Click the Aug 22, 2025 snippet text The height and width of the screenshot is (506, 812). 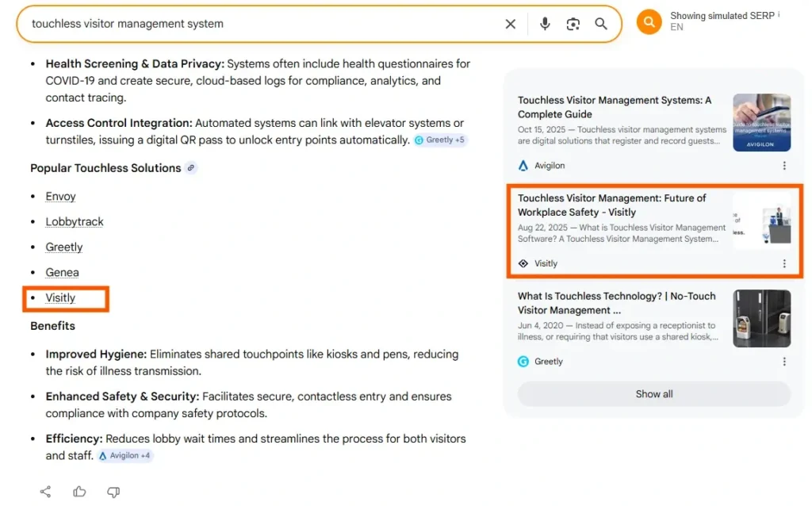tap(622, 233)
